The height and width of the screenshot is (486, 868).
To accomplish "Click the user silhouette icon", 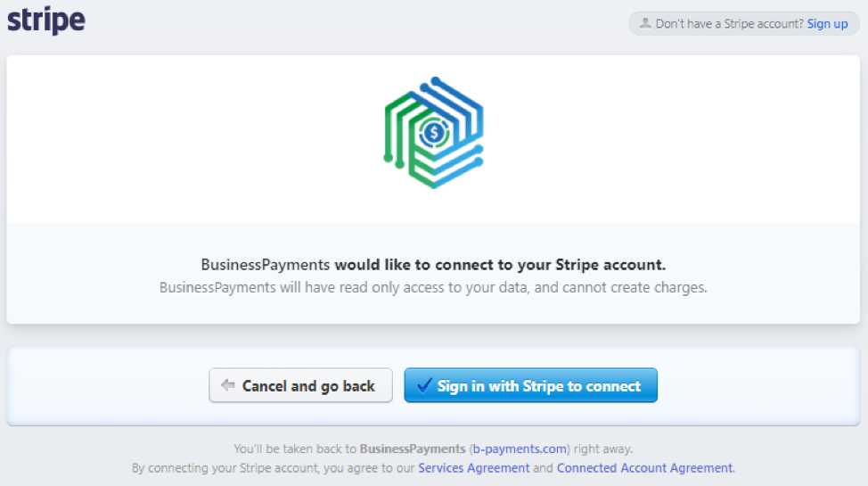I will [x=645, y=23].
